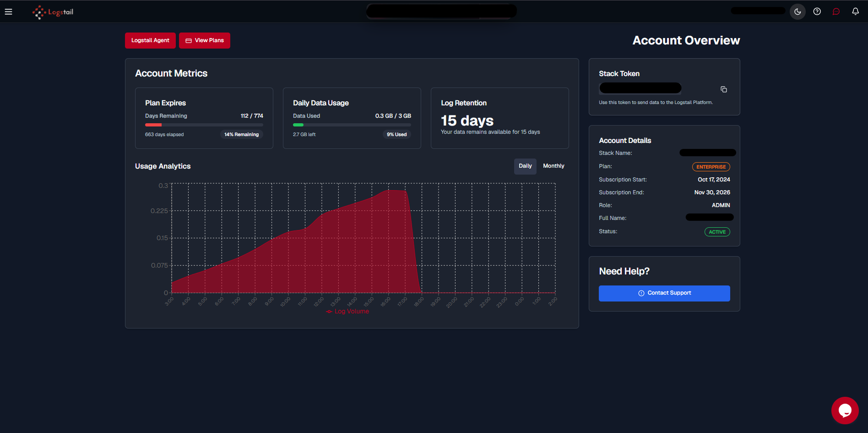Click the Logstail Agent button
The image size is (868, 433).
(150, 40)
